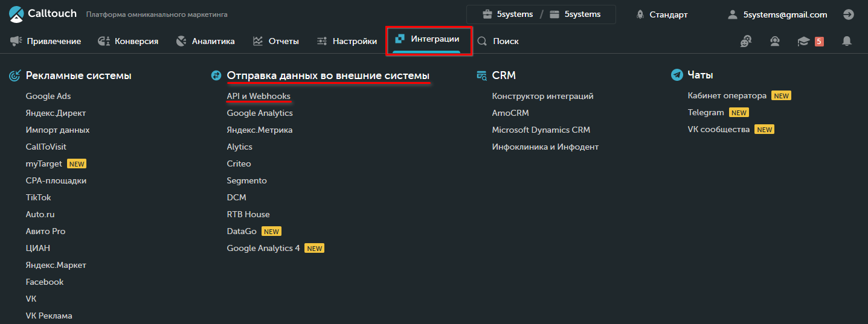Open VK Реклама integration
Image resolution: width=868 pixels, height=324 pixels.
(49, 316)
